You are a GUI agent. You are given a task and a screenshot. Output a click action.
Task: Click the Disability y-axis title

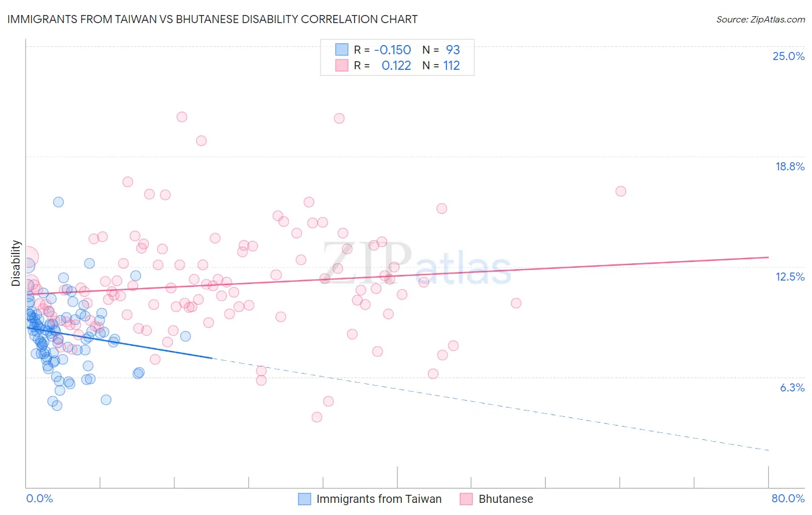click(16, 263)
